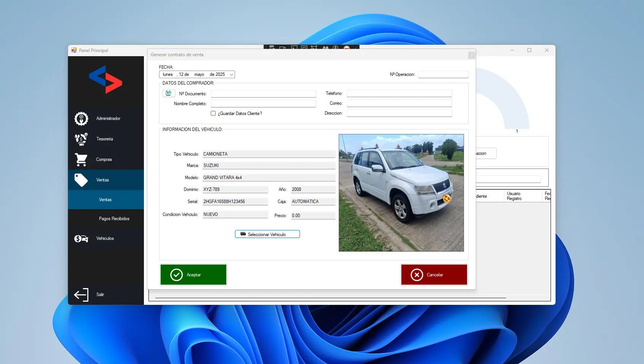Click the Marca field showing SUZUKI
Image resolution: width=644 pixels, height=364 pixels.
(x=269, y=165)
